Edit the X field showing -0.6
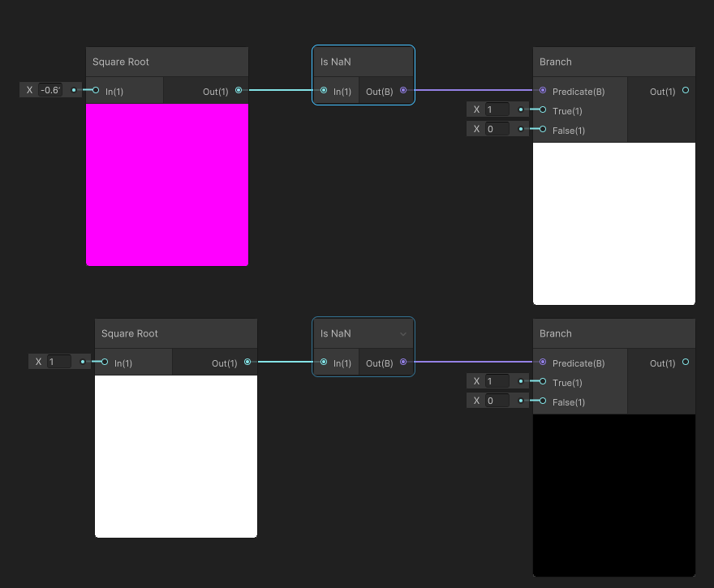The image size is (714, 588). (x=50, y=90)
